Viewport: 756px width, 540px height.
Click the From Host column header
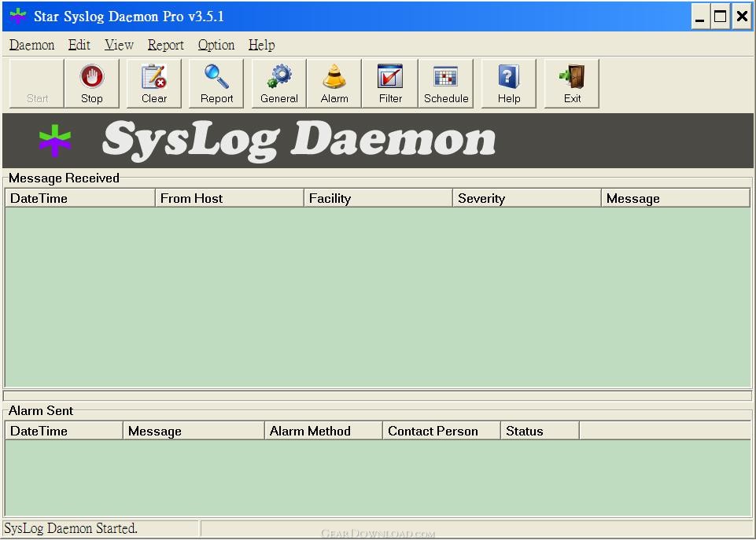point(230,198)
